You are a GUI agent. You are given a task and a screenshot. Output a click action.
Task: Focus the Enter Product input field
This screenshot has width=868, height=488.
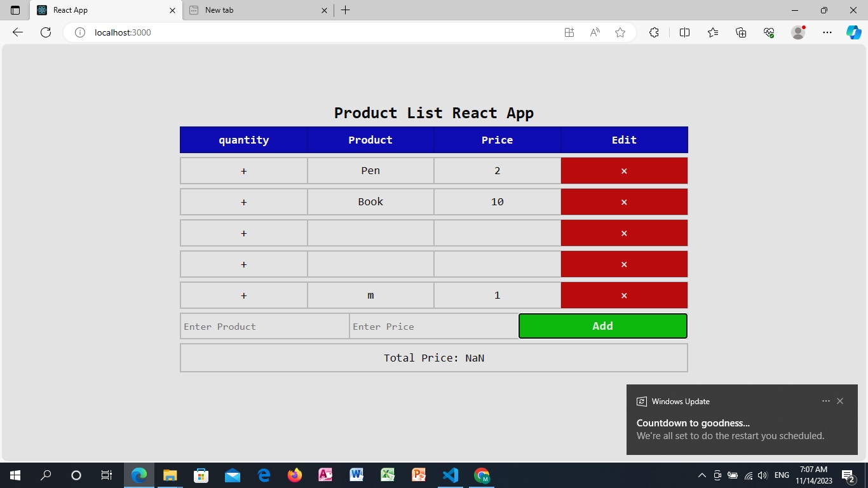pos(265,326)
